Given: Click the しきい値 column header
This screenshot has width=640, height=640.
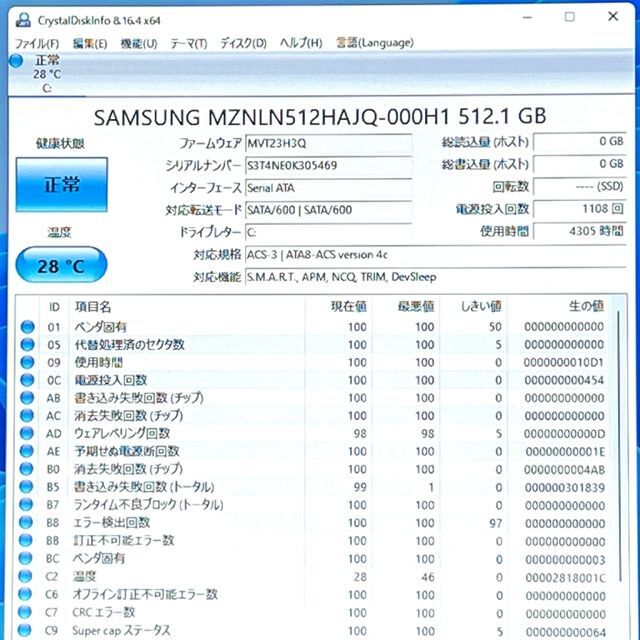Looking at the screenshot, I should coord(481,306).
